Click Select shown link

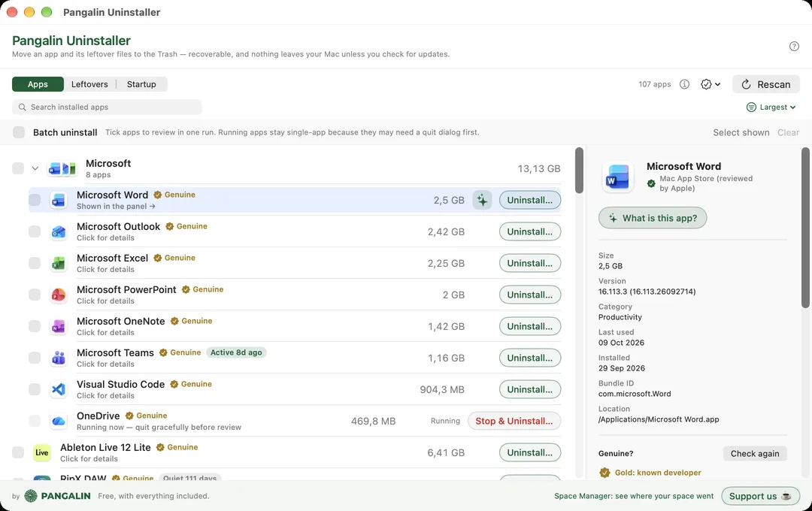point(741,132)
